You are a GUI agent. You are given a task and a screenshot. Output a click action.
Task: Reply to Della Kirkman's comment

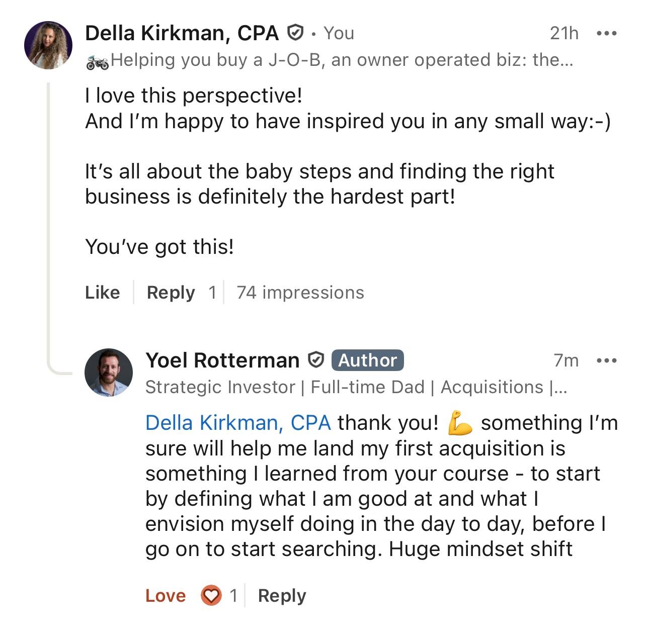point(171,292)
